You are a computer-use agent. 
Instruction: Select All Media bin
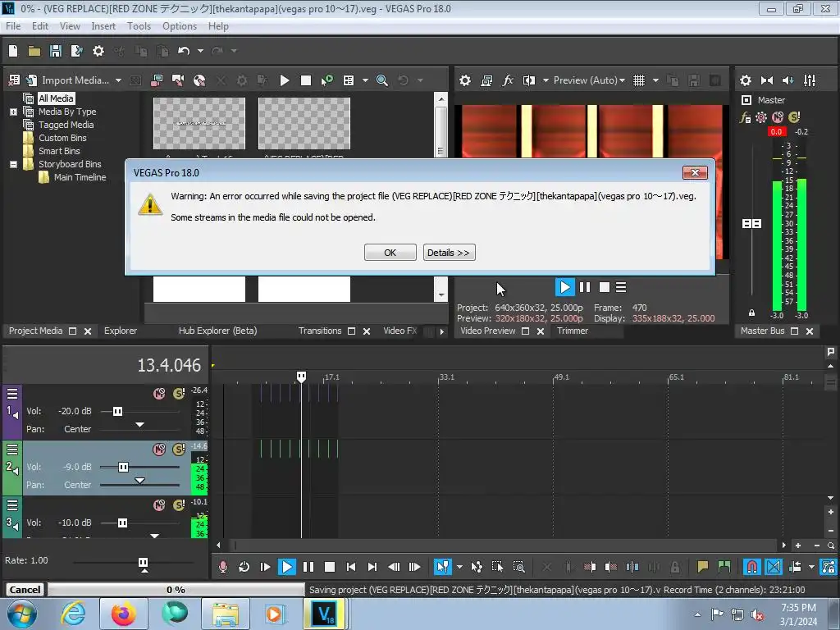coord(56,98)
